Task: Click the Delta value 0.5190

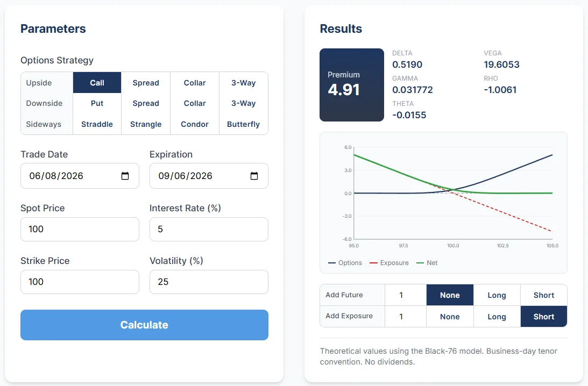Action: click(407, 65)
